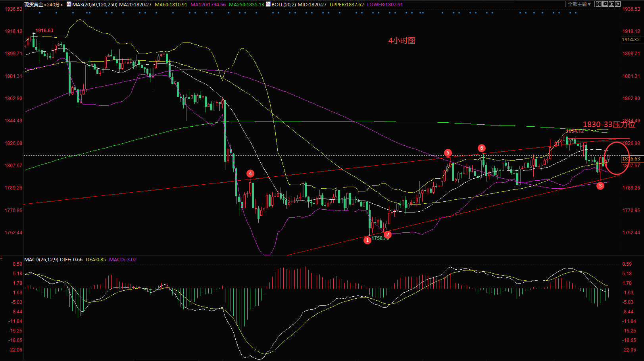Click the BOLL indicator settings icon
This screenshot has width=644, height=361.
(268, 4)
